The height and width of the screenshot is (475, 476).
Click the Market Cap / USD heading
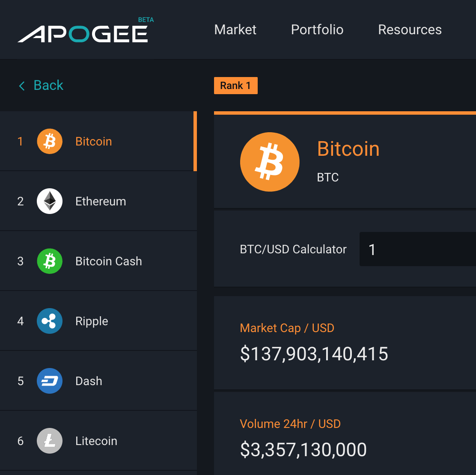287,328
